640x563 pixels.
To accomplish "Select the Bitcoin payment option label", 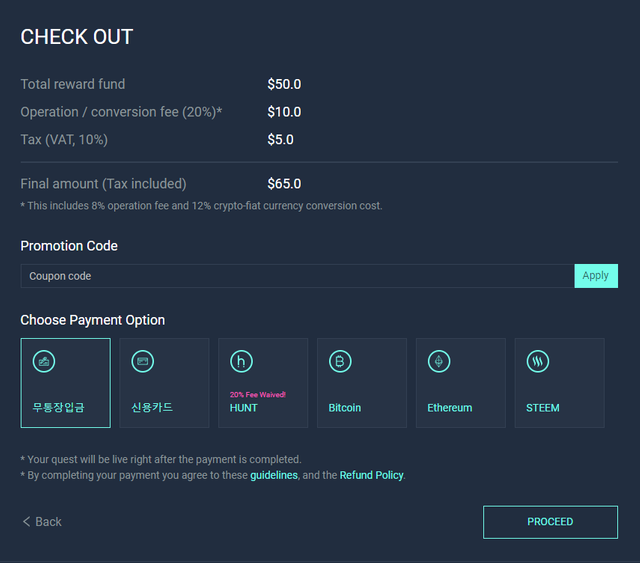I will pos(344,408).
